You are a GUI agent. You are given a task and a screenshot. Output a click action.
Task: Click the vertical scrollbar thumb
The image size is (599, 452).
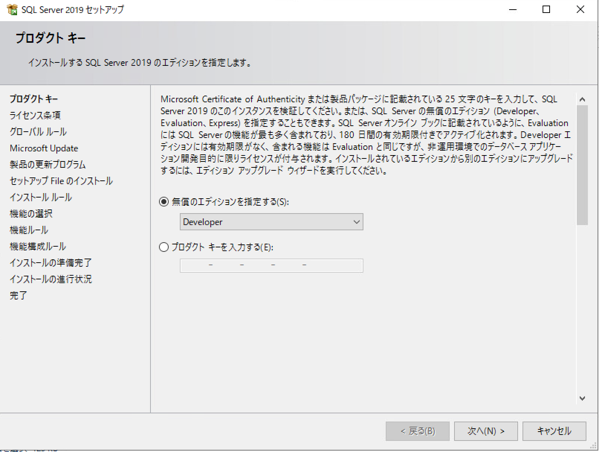pyautogui.click(x=582, y=165)
